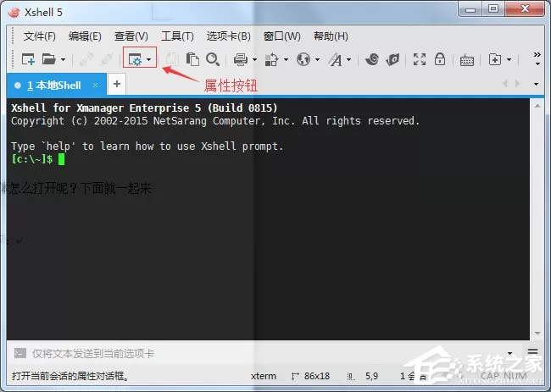Click the grayed Disconnect toolbar icon
The image size is (551, 392).
click(x=107, y=59)
